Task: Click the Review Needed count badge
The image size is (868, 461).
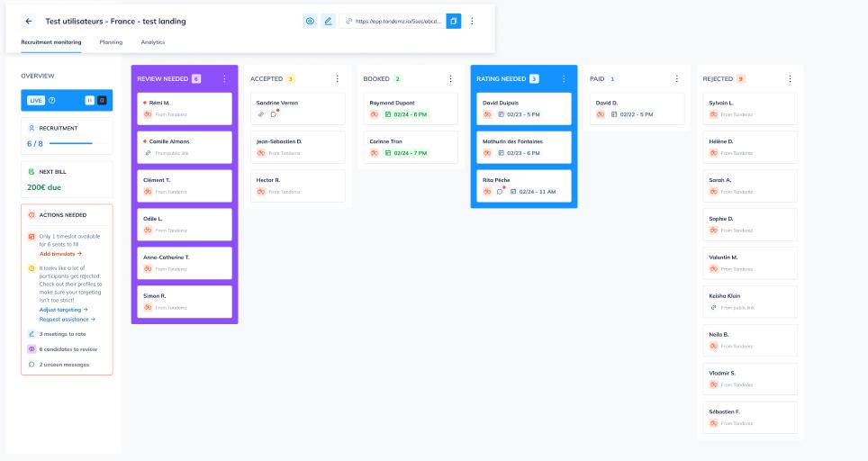Action: pyautogui.click(x=196, y=78)
